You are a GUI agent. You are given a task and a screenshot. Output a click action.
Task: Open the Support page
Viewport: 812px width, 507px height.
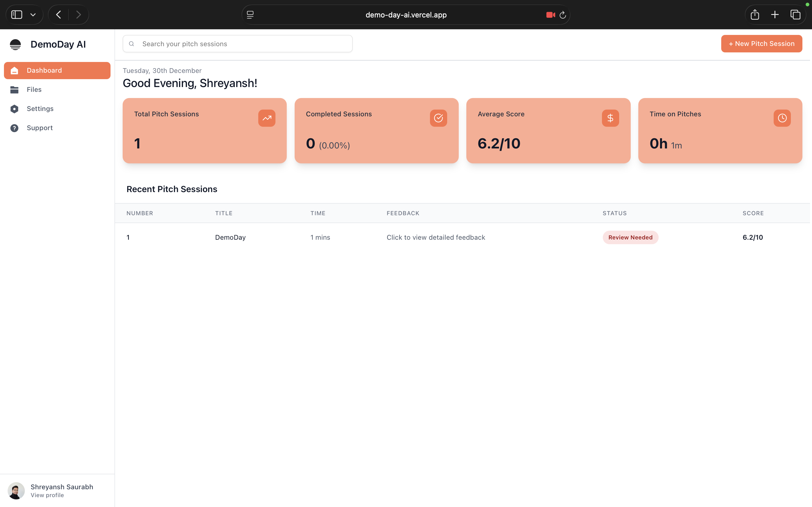(x=39, y=128)
